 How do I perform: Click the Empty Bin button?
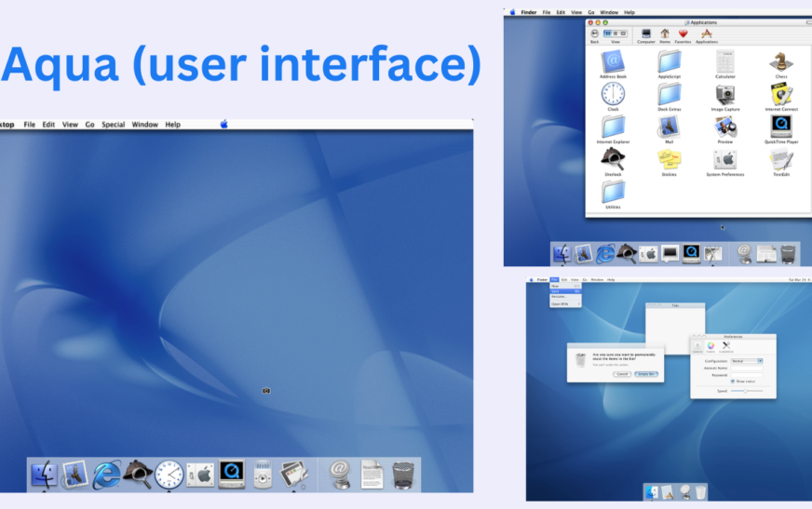pos(646,374)
